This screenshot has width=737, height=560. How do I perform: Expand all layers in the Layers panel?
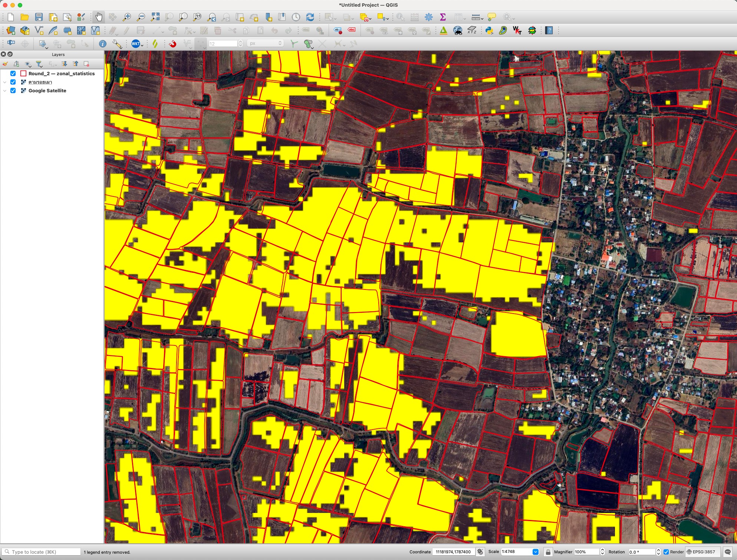point(64,64)
